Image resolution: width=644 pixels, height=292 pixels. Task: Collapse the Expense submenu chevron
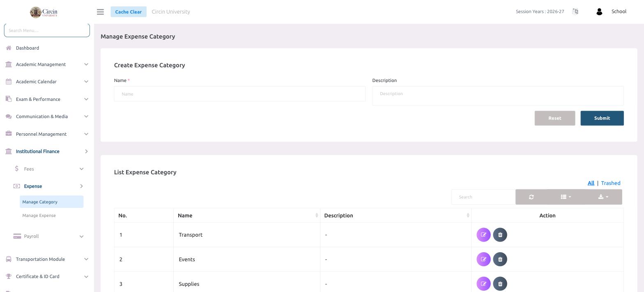81,186
